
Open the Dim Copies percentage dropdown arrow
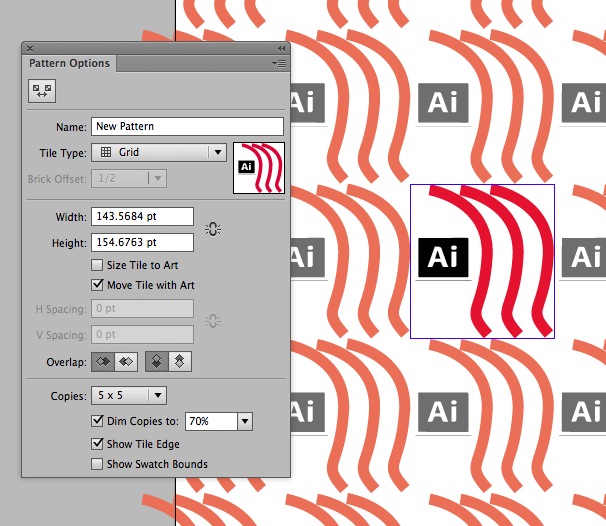[x=245, y=421]
